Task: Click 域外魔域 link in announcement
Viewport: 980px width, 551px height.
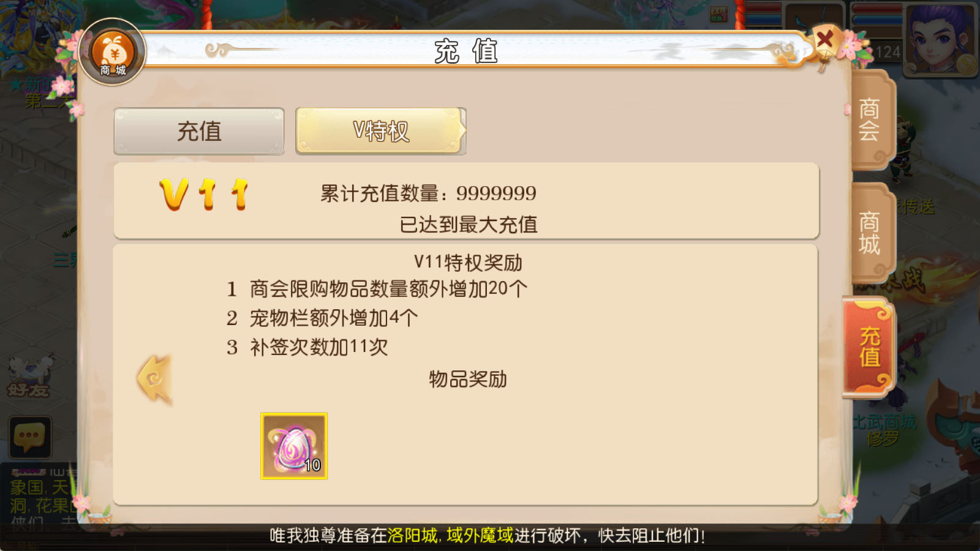Action: [x=480, y=536]
